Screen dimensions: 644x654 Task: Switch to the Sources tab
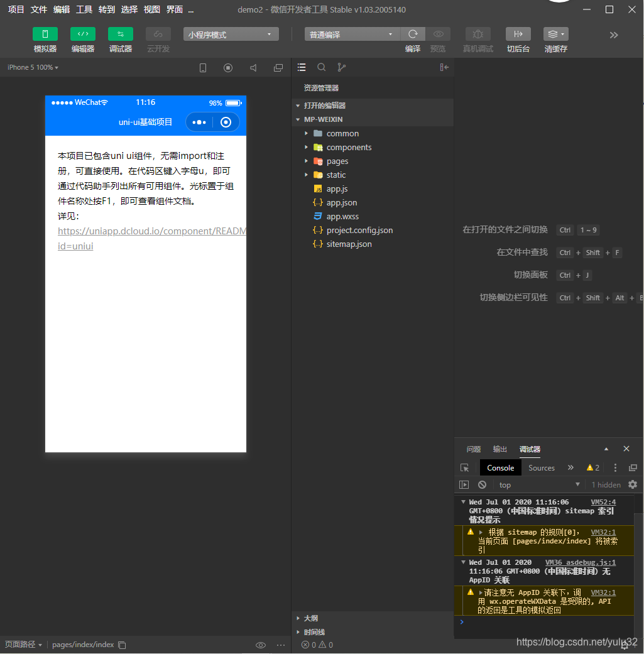(541, 468)
